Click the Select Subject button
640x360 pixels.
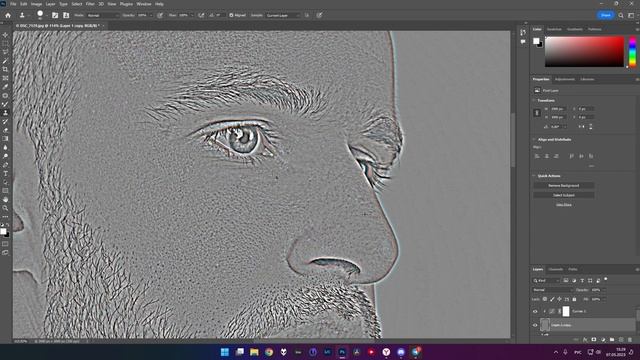[x=564, y=195]
